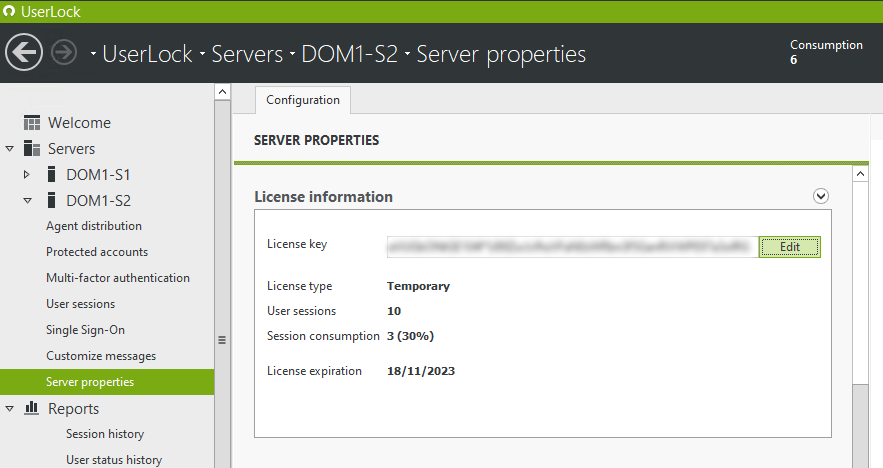Open the Servers breadcrumb dropdown arrow
The height and width of the screenshot is (468, 883).
tap(202, 54)
